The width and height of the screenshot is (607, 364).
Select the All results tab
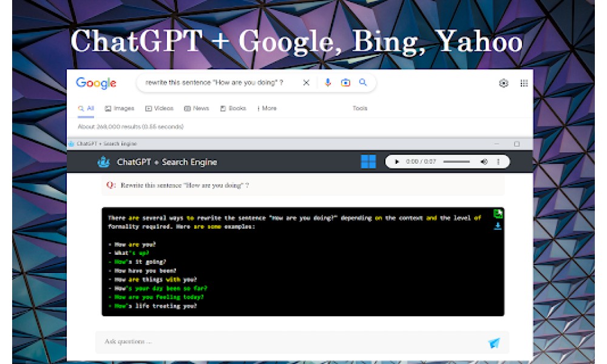tap(86, 109)
